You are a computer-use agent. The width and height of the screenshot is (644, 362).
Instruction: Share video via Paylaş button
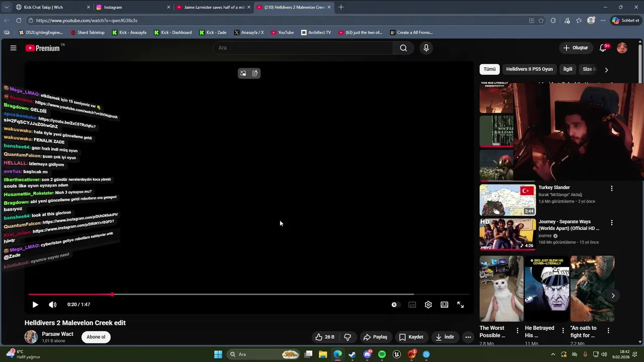[375, 337]
